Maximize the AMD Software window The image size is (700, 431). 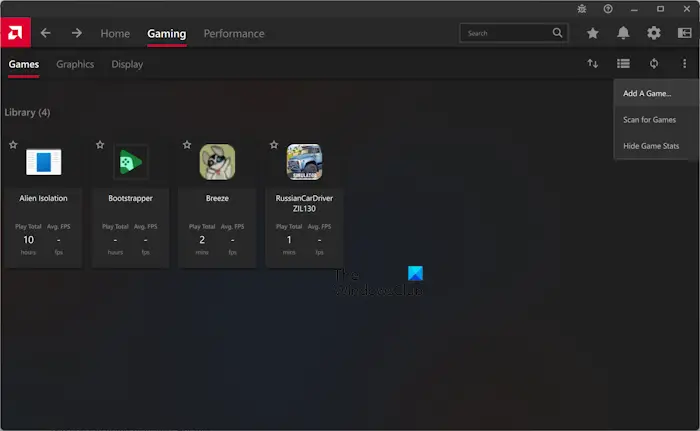pos(660,9)
